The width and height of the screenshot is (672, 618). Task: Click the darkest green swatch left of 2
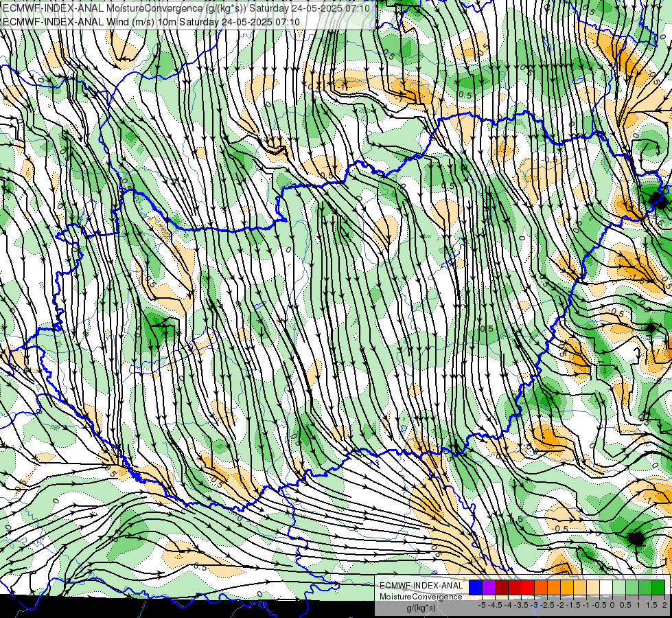tap(658, 587)
